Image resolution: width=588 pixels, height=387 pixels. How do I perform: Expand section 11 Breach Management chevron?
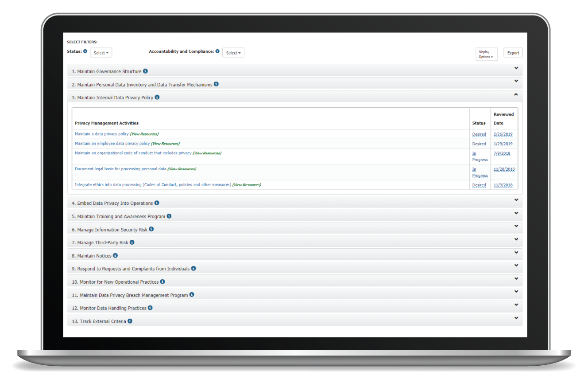pos(516,292)
